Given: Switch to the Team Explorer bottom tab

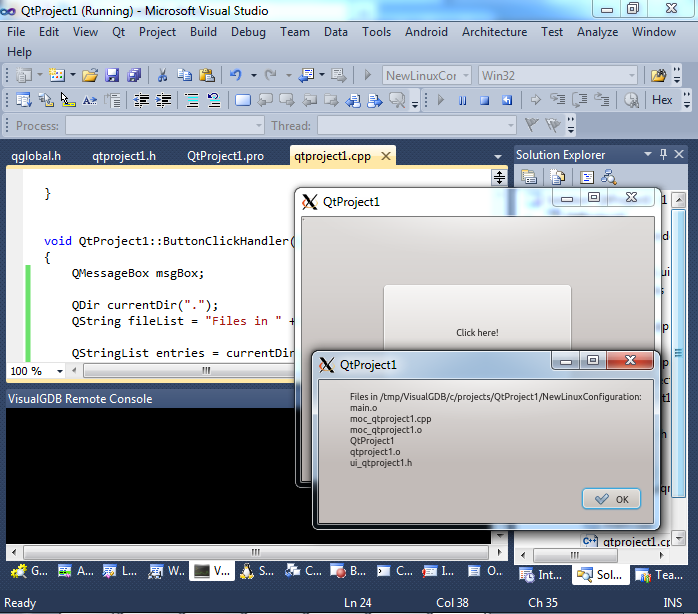Looking at the screenshot, I should point(659,575).
